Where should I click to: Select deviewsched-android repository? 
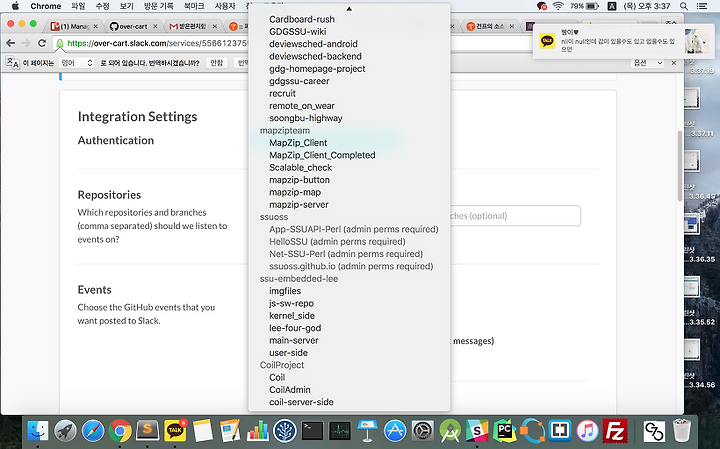313,44
